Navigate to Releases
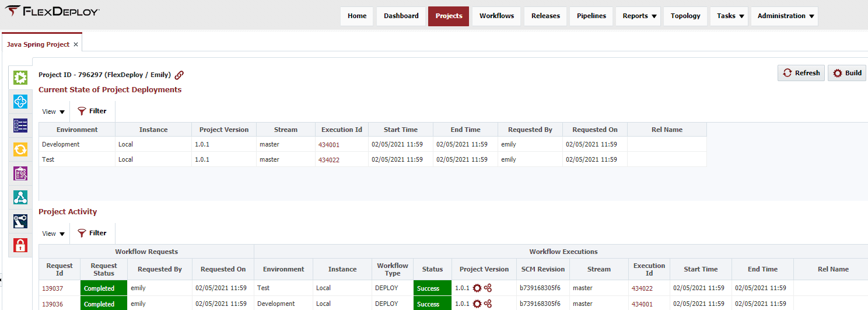Viewport: 868px width, 310px height. (x=545, y=16)
